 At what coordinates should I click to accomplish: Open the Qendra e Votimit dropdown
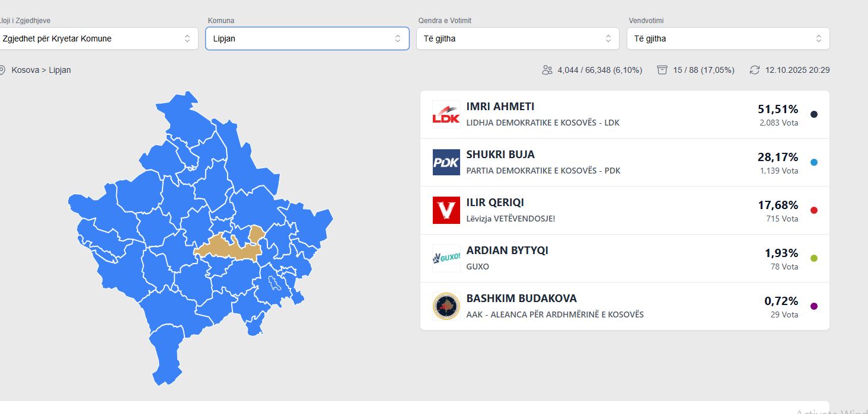click(x=518, y=38)
